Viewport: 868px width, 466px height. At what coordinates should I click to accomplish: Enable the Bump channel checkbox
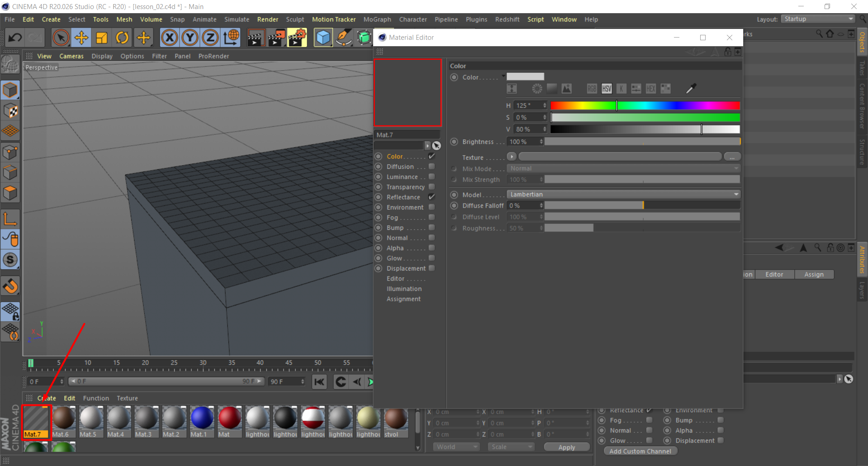point(432,228)
